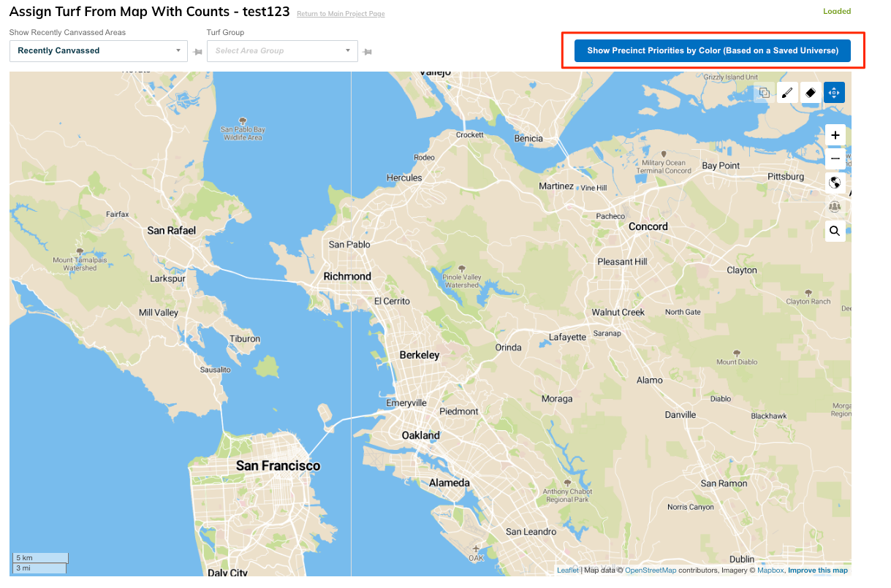891x588 pixels.
Task: Click the Hercules label on map
Action: 404,177
